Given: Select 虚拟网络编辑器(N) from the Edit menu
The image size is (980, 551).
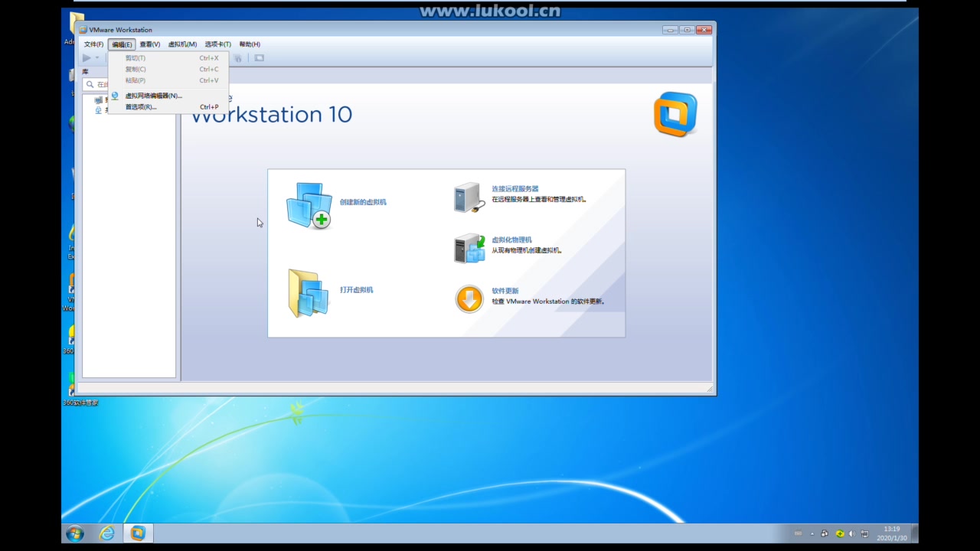Looking at the screenshot, I should tap(153, 95).
